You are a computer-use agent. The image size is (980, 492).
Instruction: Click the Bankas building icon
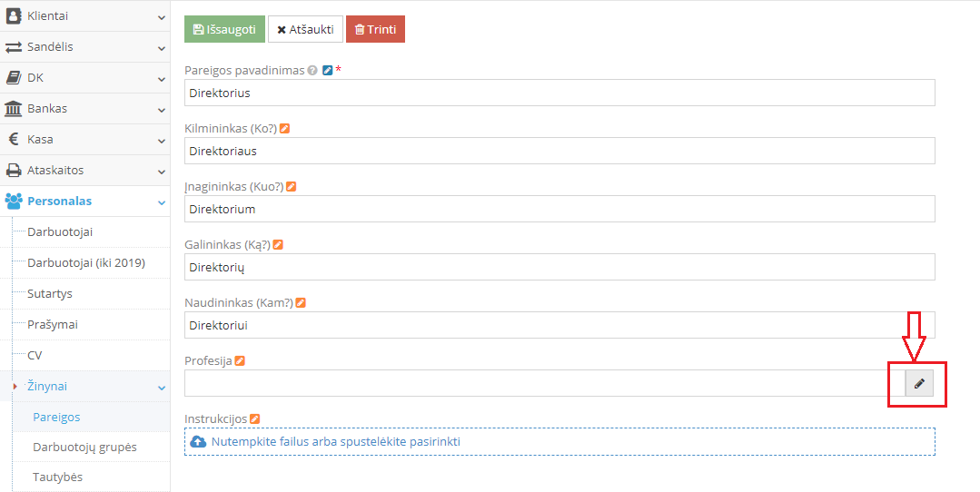(x=14, y=109)
